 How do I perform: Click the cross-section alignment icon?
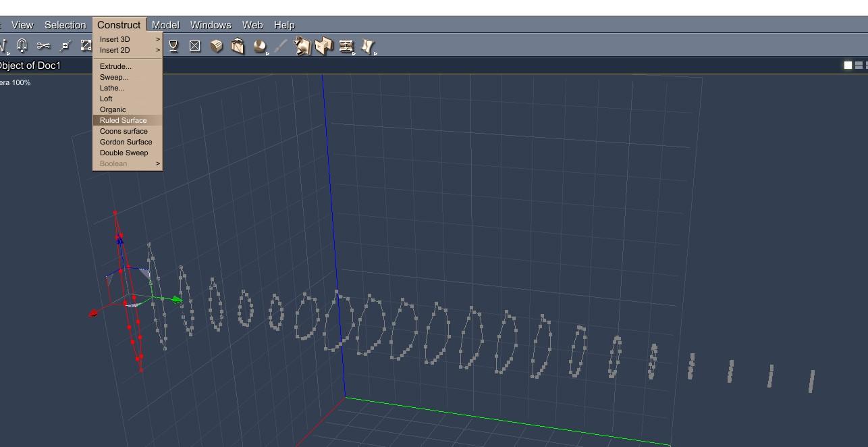(346, 46)
